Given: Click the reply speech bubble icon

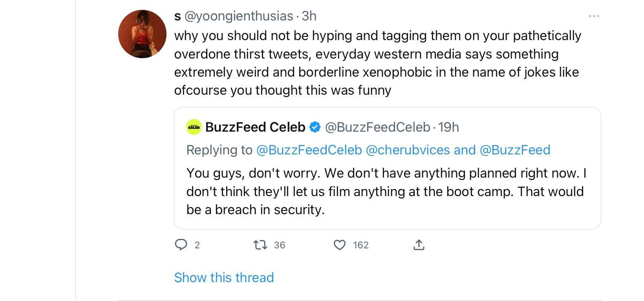Looking at the screenshot, I should point(181,245).
